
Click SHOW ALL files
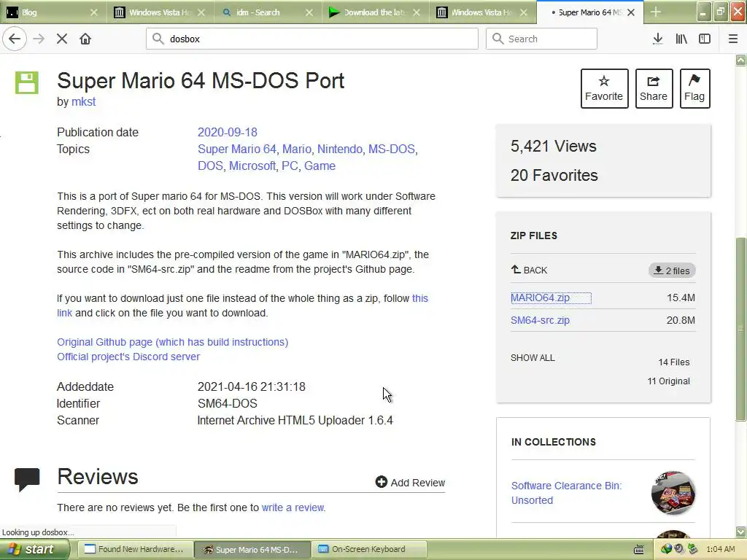click(533, 357)
